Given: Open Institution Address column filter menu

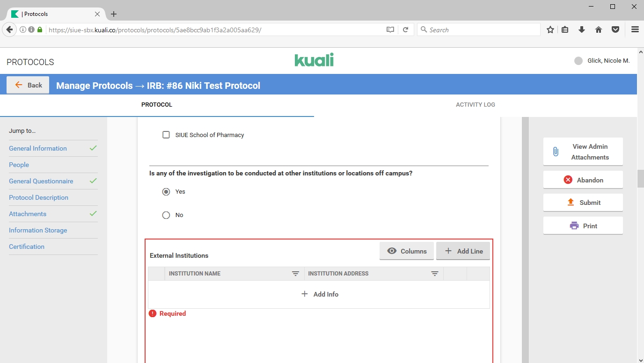Looking at the screenshot, I should point(434,274).
